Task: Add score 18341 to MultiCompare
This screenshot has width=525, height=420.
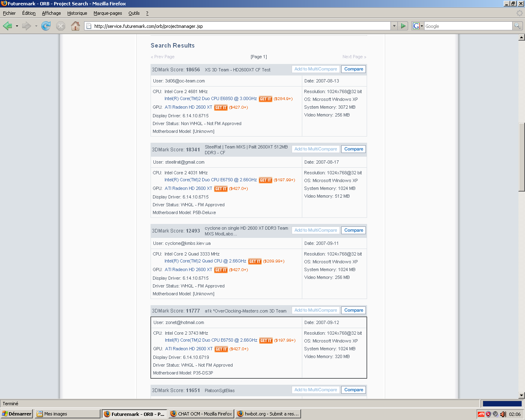Action: point(316,149)
